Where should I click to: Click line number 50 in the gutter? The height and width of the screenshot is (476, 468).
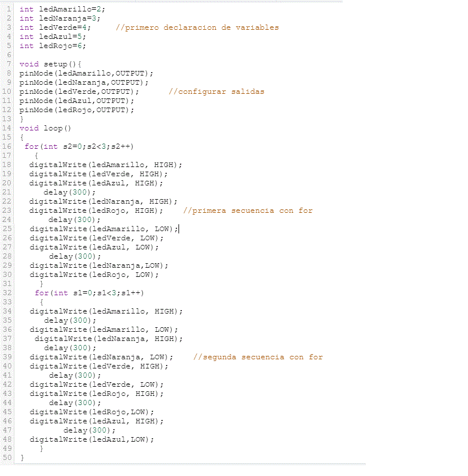click(x=7, y=458)
